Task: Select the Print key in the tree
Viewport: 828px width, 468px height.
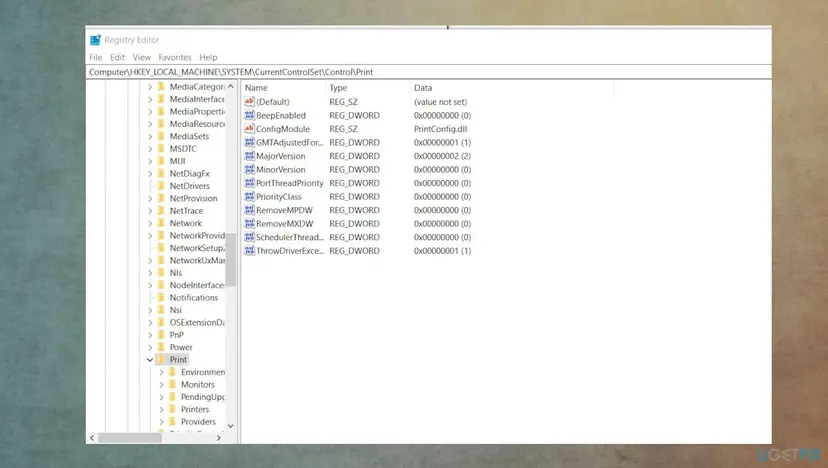Action: 178,360
